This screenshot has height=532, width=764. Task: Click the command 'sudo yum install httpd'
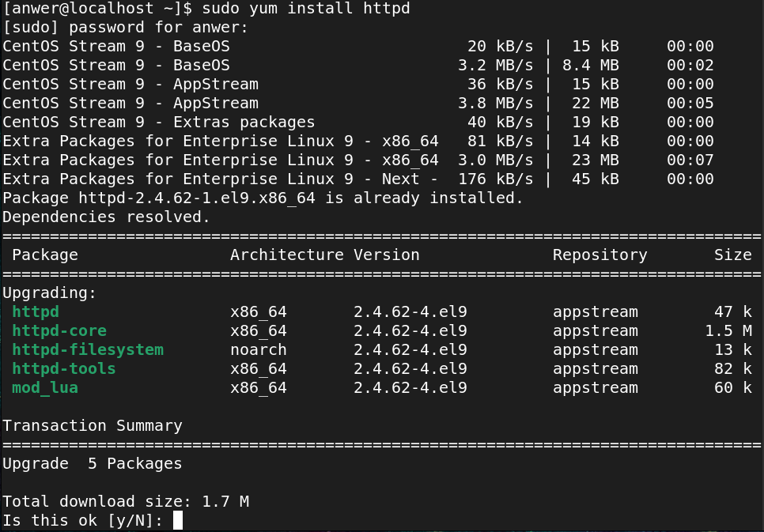(305, 9)
